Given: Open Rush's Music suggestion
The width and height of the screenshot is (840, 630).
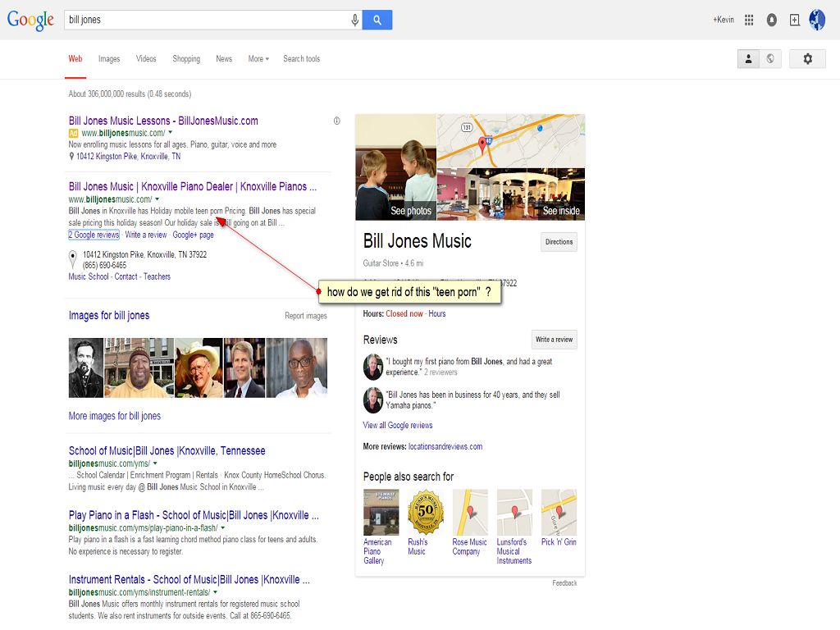Looking at the screenshot, I should (426, 523).
